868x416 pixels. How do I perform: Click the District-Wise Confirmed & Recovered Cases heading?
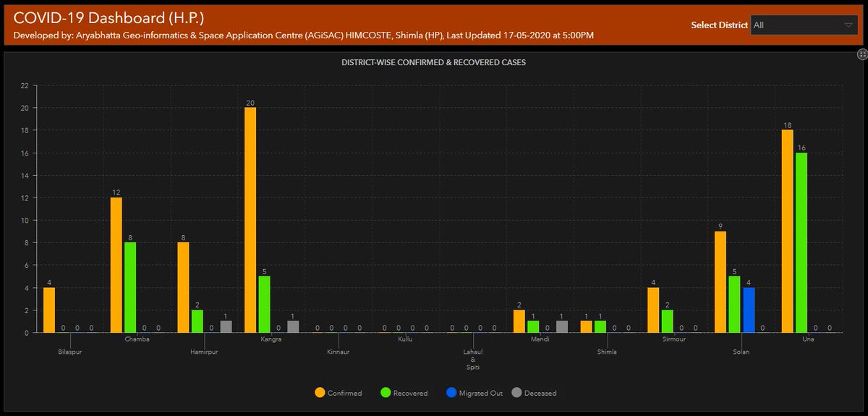tap(433, 63)
